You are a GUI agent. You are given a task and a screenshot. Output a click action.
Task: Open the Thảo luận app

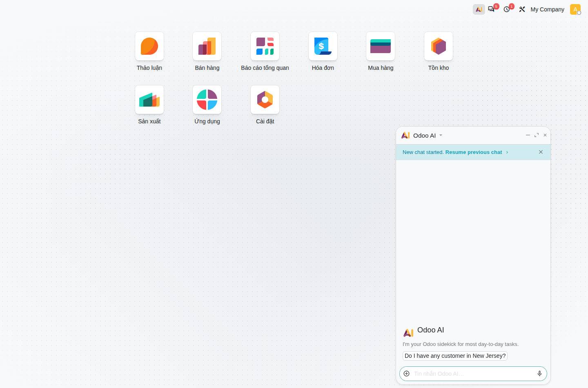click(149, 46)
